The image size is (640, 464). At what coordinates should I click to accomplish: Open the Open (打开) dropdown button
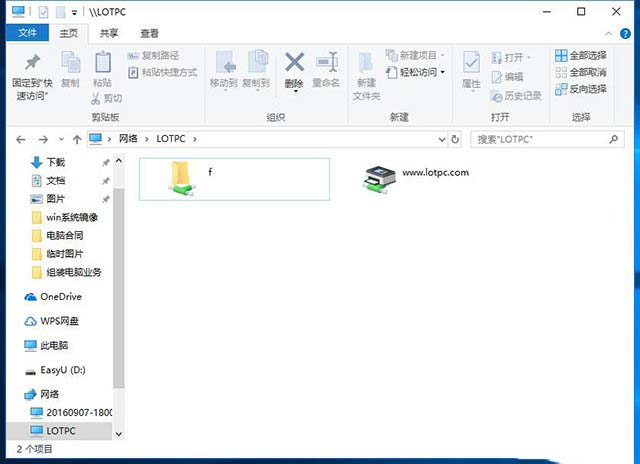pyautogui.click(x=511, y=58)
